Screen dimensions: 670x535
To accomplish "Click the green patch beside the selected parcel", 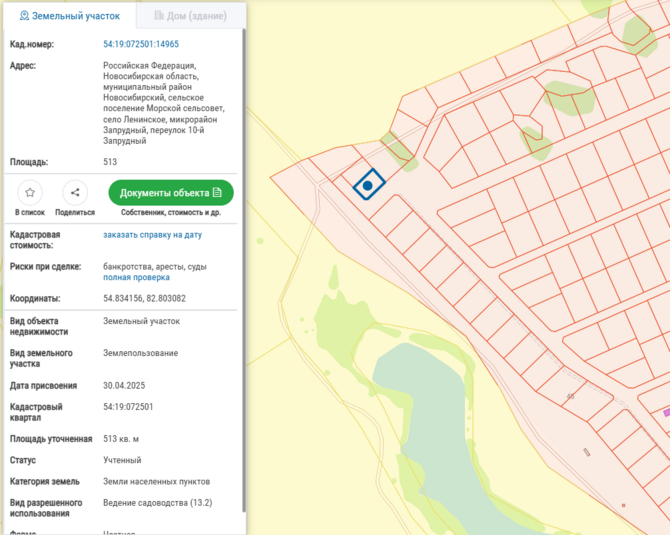I will tap(397, 150).
